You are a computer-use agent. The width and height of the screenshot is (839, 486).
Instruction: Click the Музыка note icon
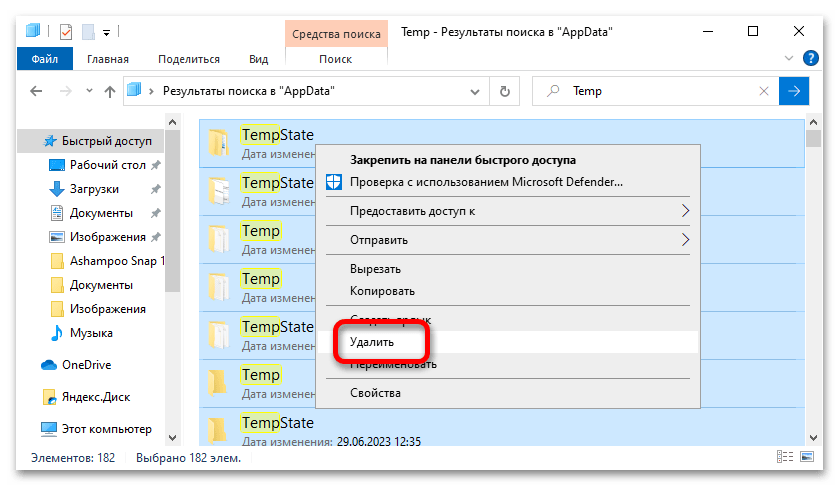tap(56, 333)
